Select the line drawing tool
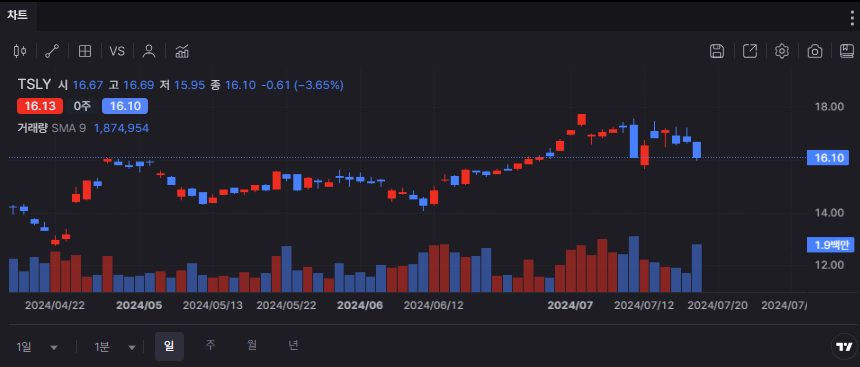This screenshot has width=860, height=367. tap(52, 51)
